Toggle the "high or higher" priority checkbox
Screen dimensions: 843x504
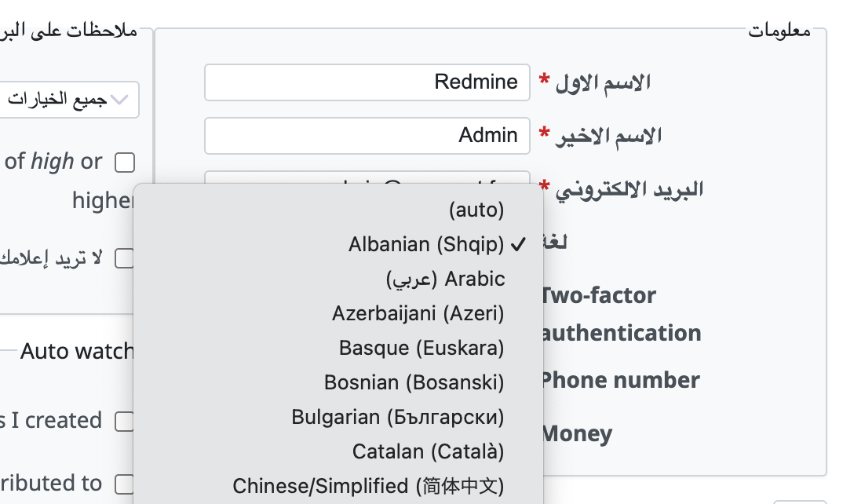(125, 163)
